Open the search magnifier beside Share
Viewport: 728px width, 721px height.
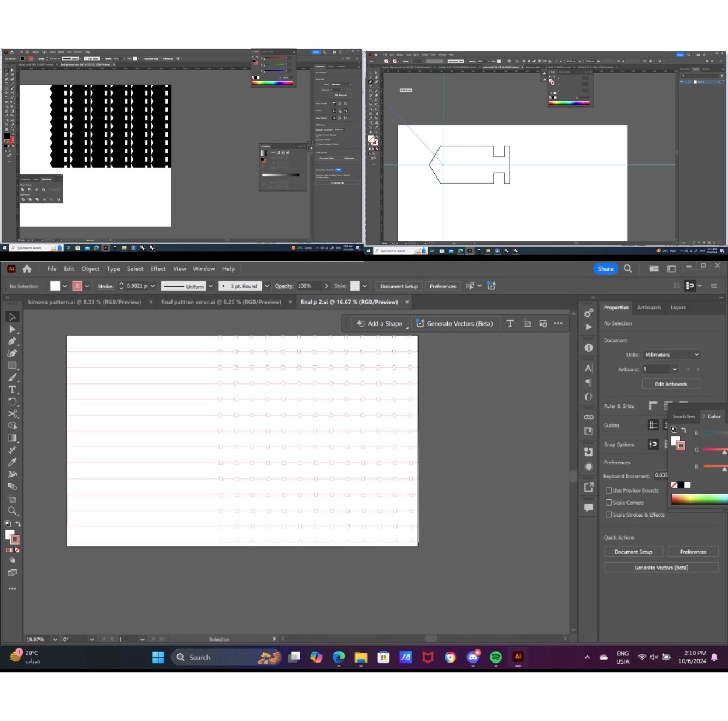(x=628, y=269)
